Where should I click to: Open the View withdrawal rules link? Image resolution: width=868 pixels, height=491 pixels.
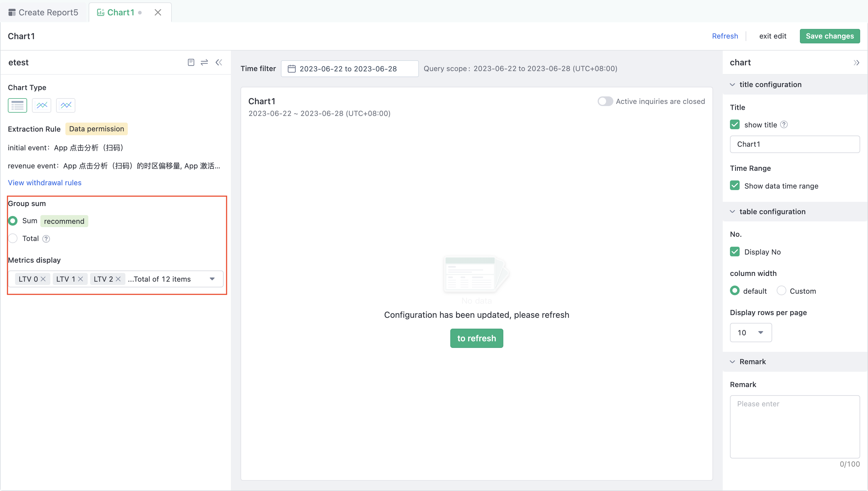[x=44, y=183]
